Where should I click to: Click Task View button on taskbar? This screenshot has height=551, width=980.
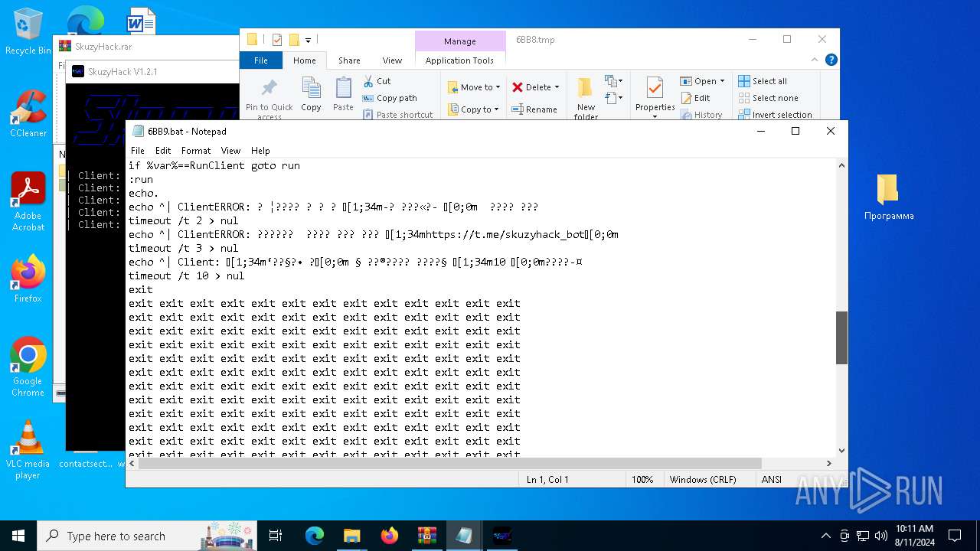click(276, 536)
